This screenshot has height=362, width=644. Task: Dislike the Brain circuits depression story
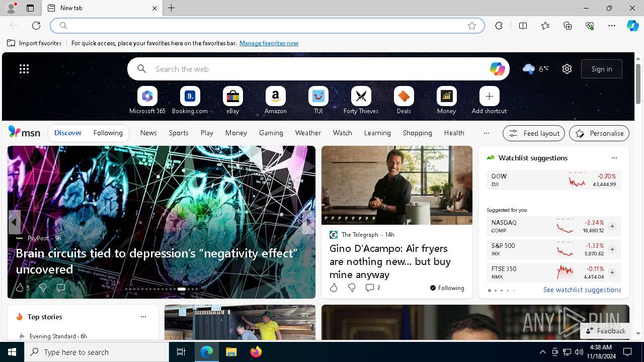[43, 288]
